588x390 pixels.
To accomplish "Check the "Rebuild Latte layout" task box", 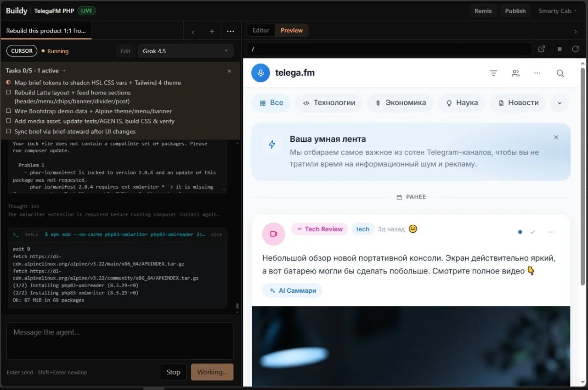I will (x=8, y=93).
